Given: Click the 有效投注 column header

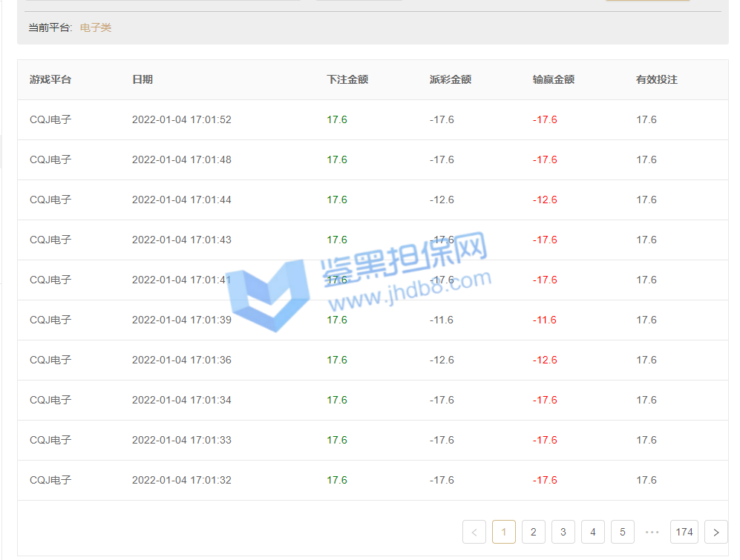Looking at the screenshot, I should (657, 79).
